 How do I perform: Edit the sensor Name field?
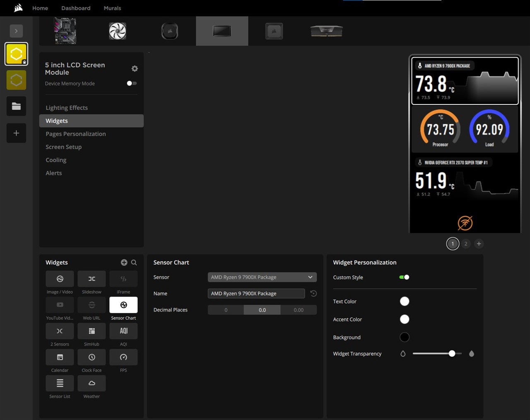click(256, 294)
